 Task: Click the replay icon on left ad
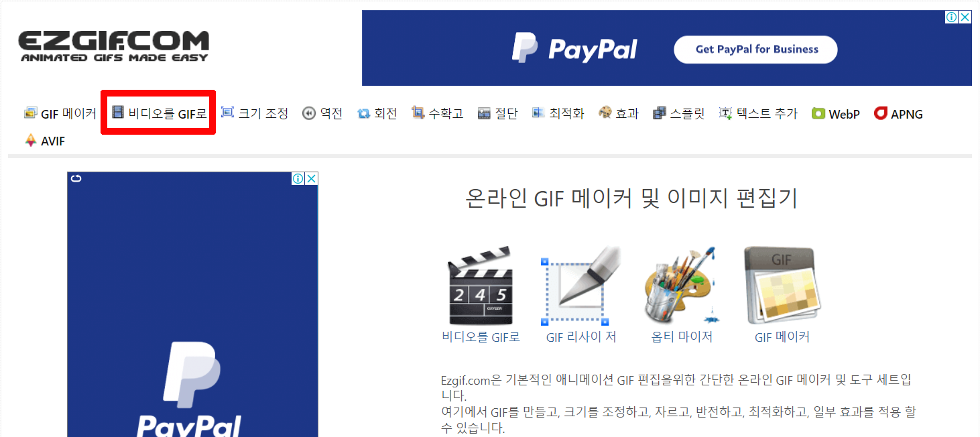(75, 178)
